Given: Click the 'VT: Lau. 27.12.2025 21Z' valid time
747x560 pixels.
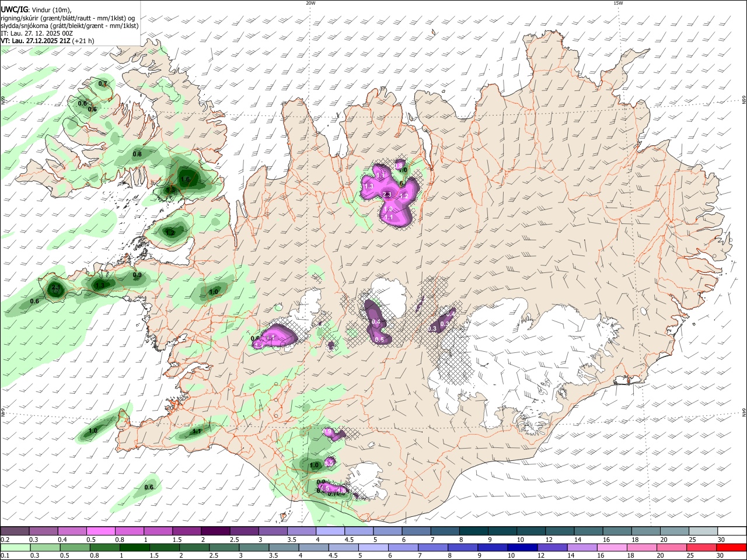Looking at the screenshot, I should (36, 41).
